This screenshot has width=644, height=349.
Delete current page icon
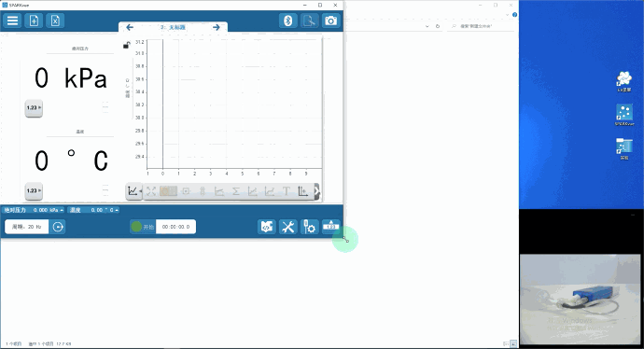55,21
